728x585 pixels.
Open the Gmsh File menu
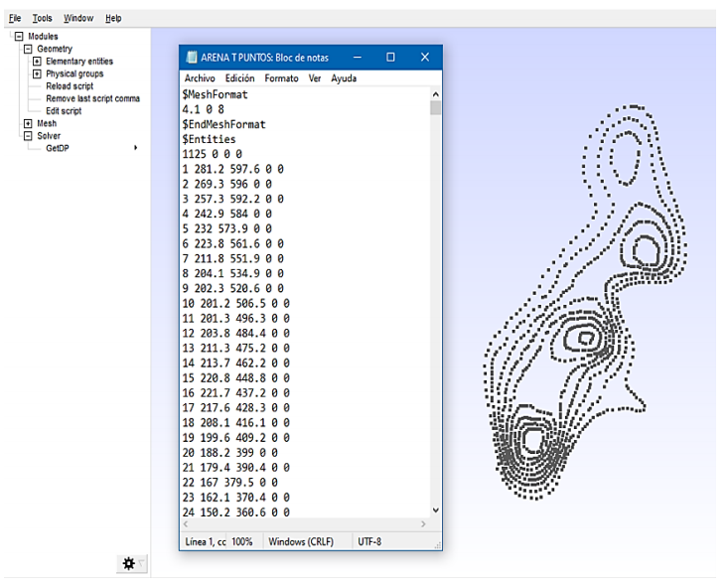point(14,18)
